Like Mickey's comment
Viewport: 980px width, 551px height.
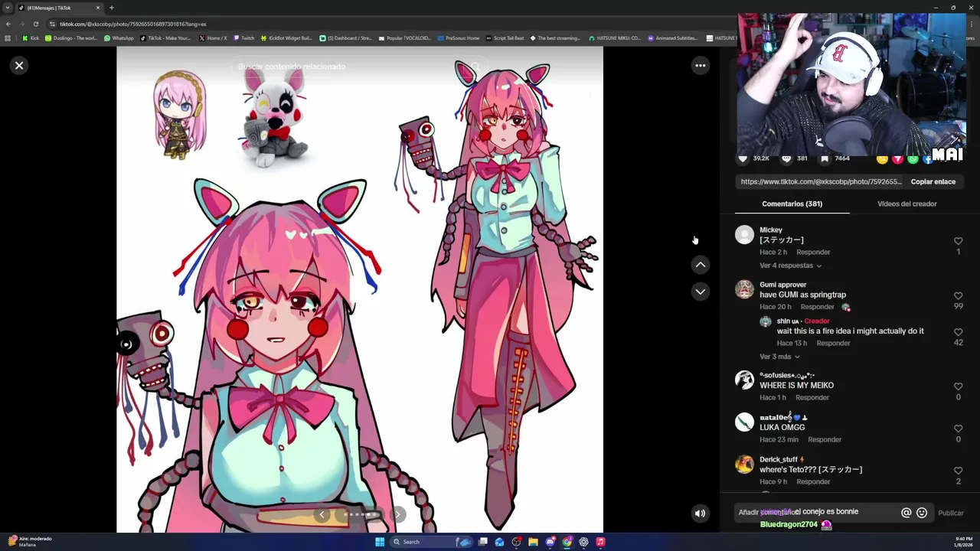point(958,241)
